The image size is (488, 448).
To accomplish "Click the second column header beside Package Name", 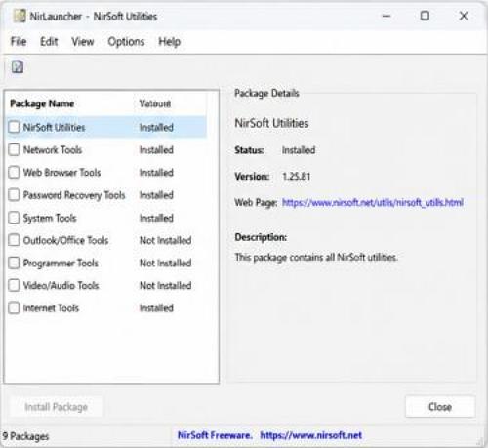I will (155, 103).
